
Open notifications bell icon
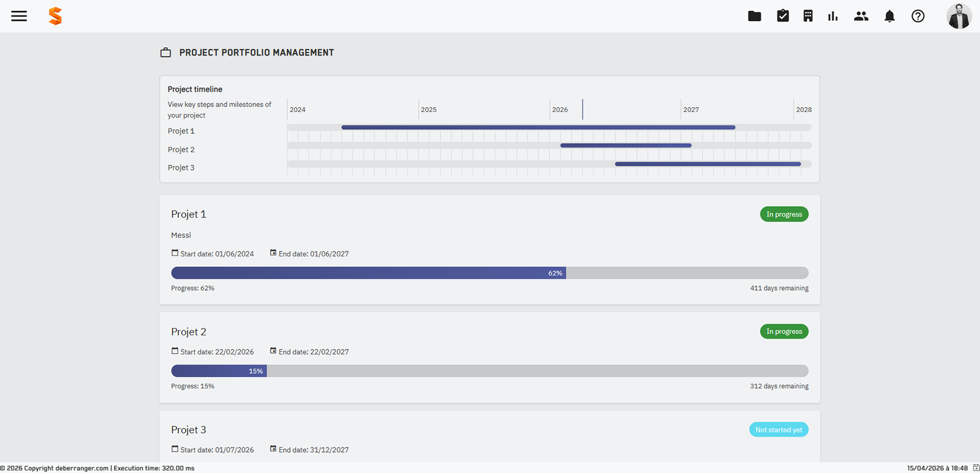pyautogui.click(x=889, y=17)
